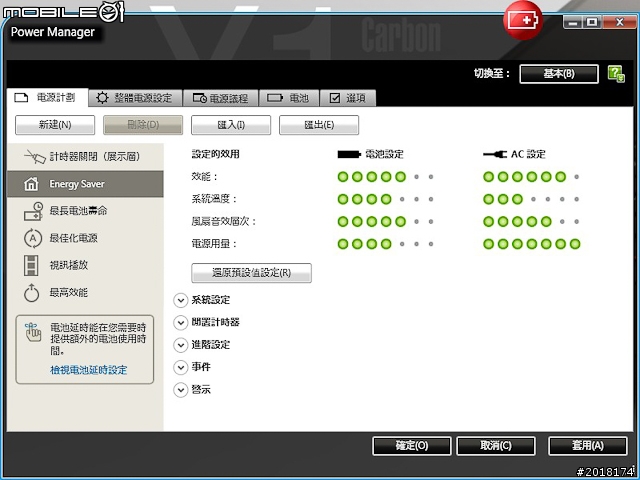
Task: Click the battery clock icon for 最長電池壽命
Action: click(x=33, y=211)
